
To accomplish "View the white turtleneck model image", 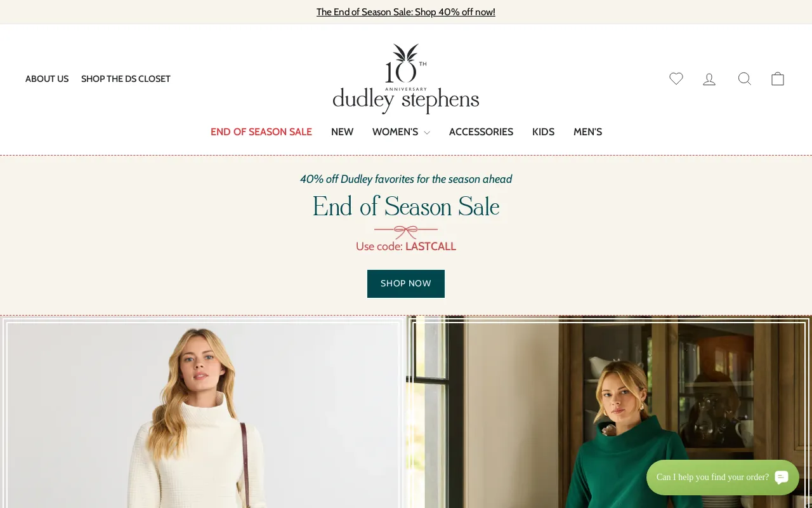I will click(x=203, y=412).
